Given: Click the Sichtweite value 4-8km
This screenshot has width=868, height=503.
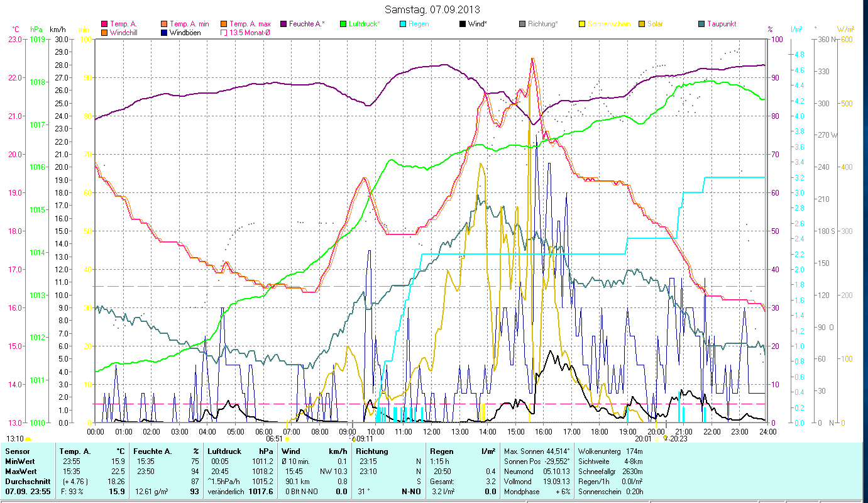Looking at the screenshot, I should 635,462.
